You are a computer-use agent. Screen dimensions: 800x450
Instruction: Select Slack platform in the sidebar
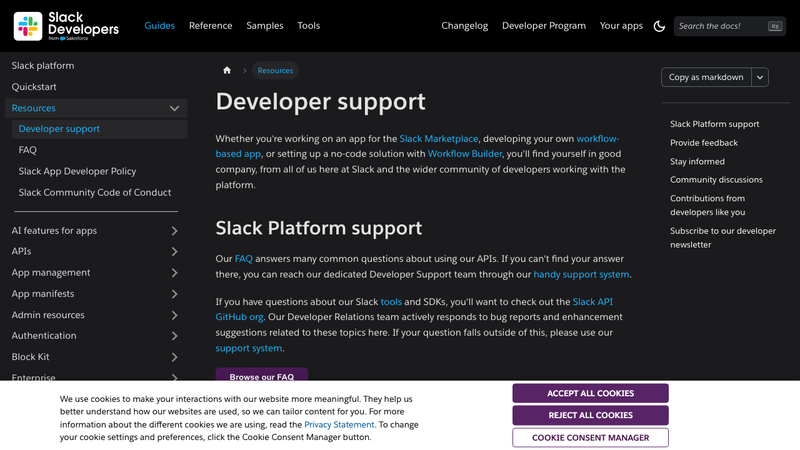coord(43,65)
